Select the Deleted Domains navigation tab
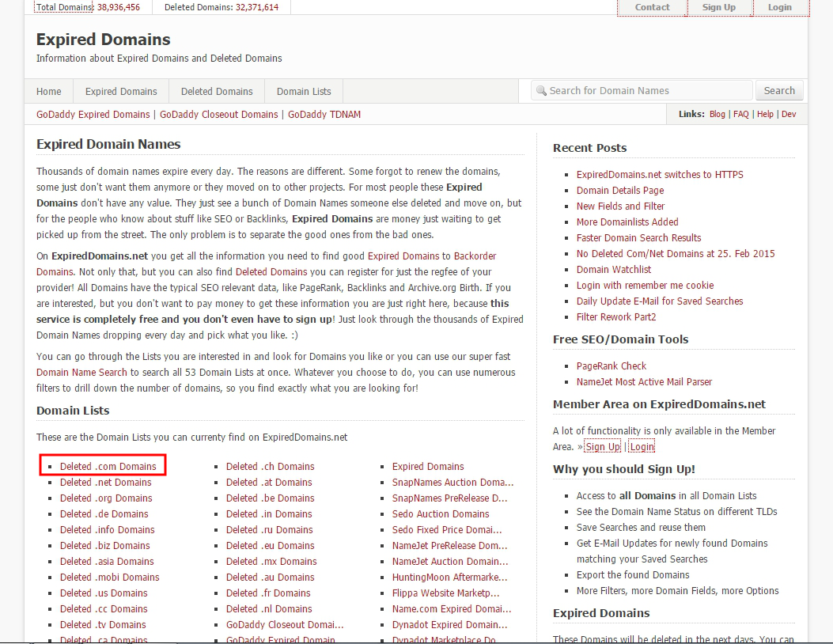This screenshot has width=833, height=644. click(217, 91)
